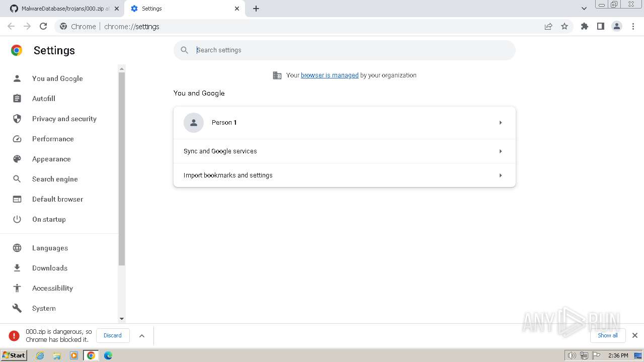Viewport: 644px width, 362px height.
Task: Open On startup settings
Action: coord(49,219)
